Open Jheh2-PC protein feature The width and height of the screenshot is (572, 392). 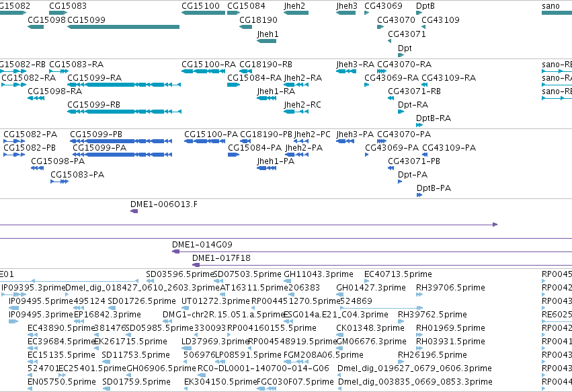click(301, 141)
